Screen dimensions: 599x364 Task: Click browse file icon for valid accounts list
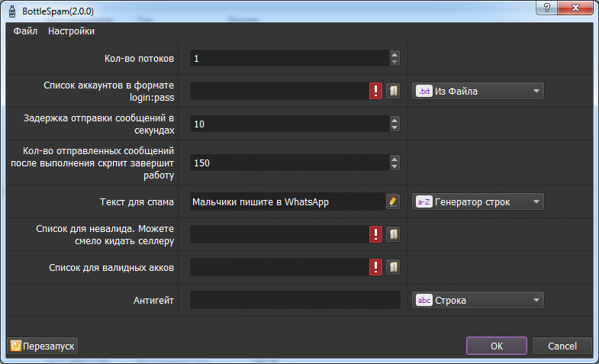click(x=393, y=267)
